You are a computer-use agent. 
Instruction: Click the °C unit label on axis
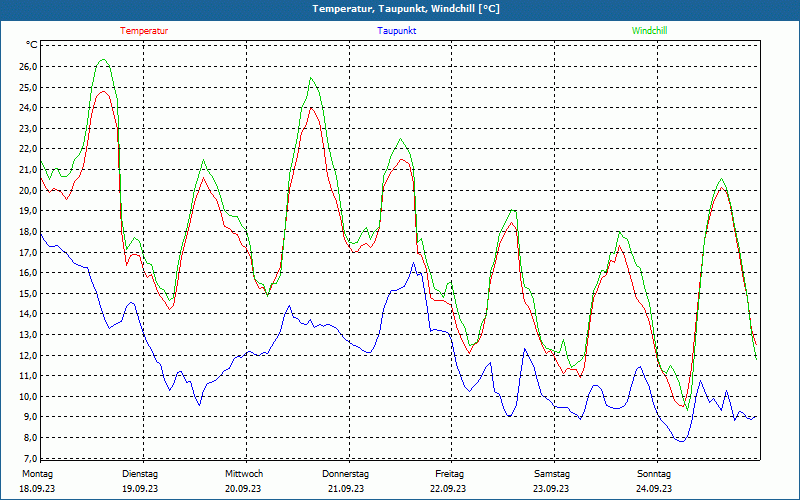coord(31,45)
